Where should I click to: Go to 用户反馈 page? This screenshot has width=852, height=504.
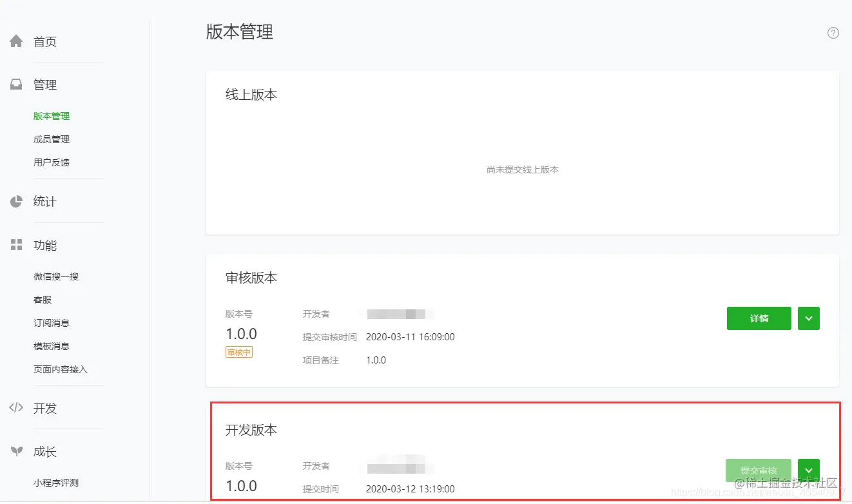[x=51, y=162]
